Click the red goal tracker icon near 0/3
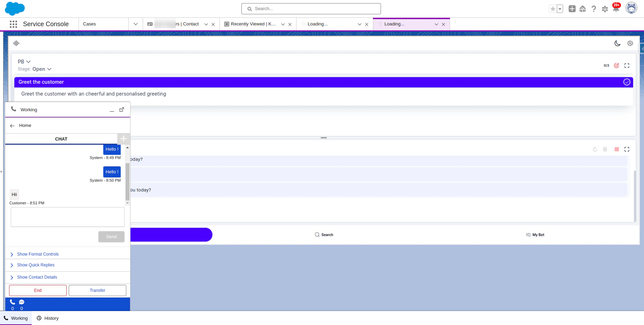This screenshot has height=325, width=644. (616, 65)
